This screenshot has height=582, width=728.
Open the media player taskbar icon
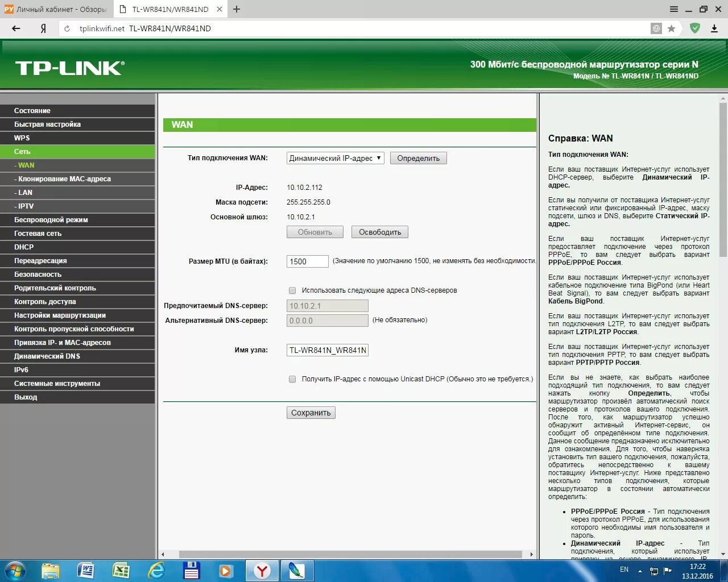pos(226,571)
